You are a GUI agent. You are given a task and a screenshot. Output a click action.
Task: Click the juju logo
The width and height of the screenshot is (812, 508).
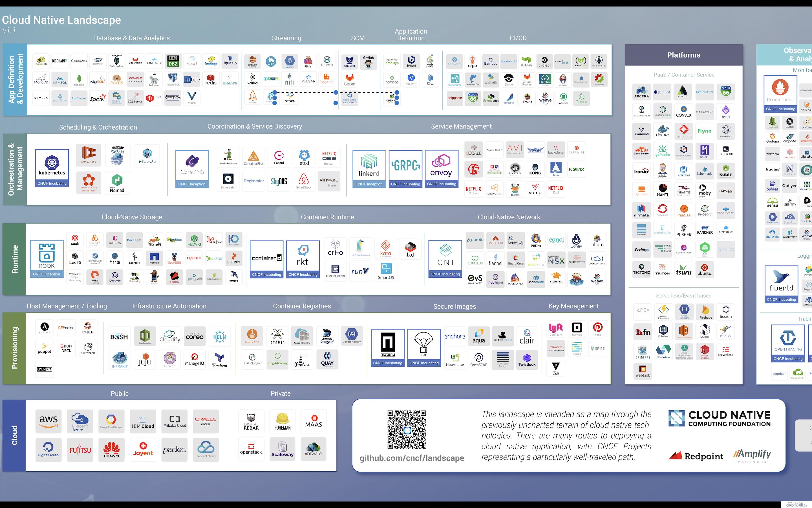pyautogui.click(x=145, y=360)
